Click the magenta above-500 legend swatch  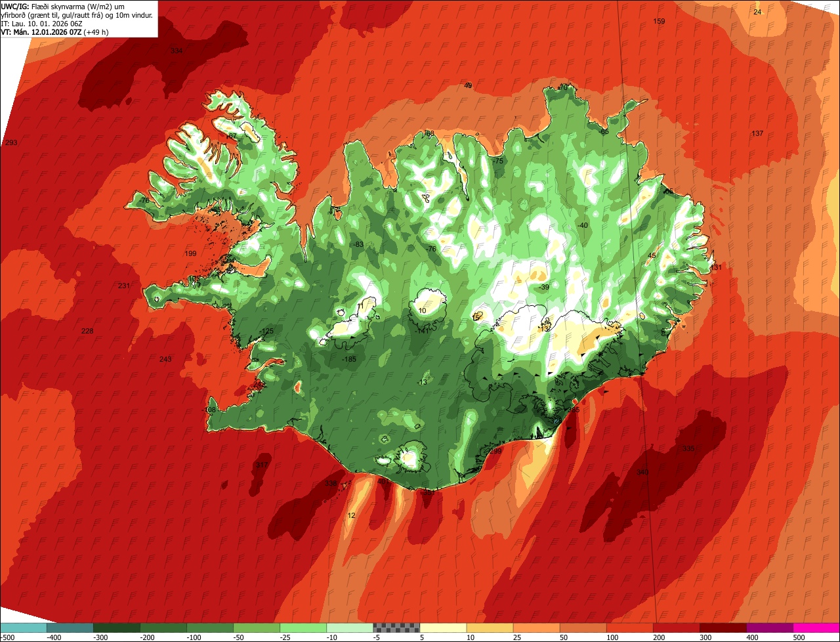[x=816, y=627]
